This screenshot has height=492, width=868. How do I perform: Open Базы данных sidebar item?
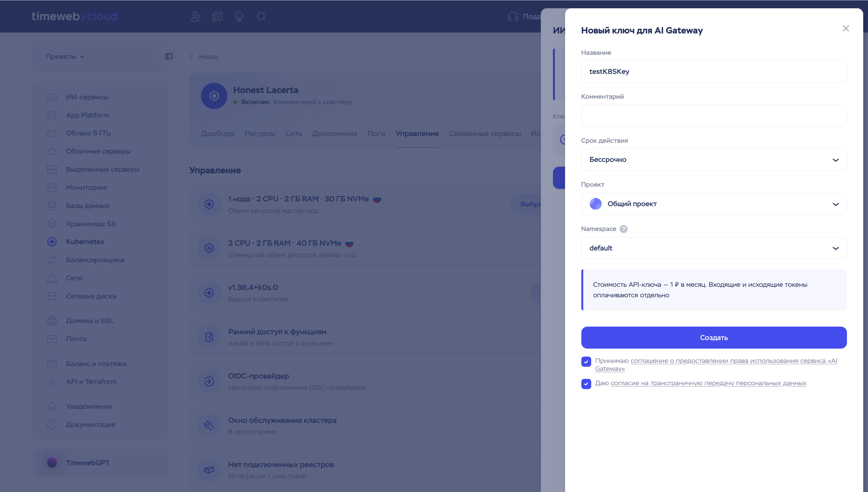[88, 206]
